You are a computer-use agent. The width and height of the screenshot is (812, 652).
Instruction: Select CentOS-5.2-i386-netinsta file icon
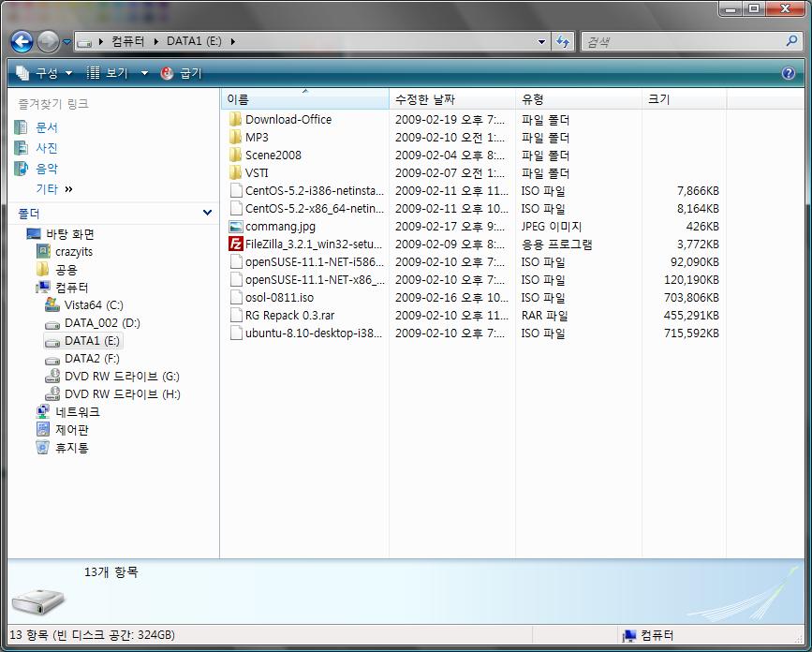coord(236,190)
